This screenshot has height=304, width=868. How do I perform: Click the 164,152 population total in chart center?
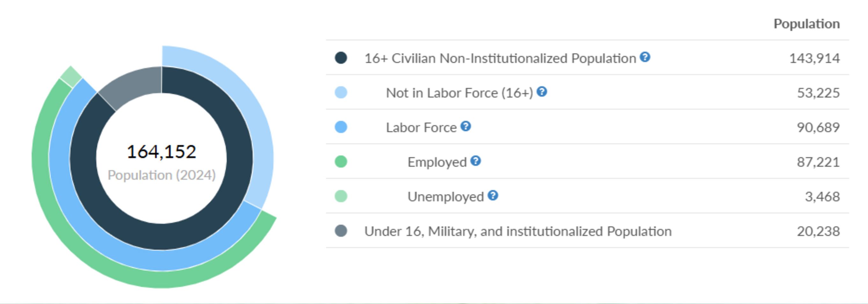pyautogui.click(x=162, y=152)
